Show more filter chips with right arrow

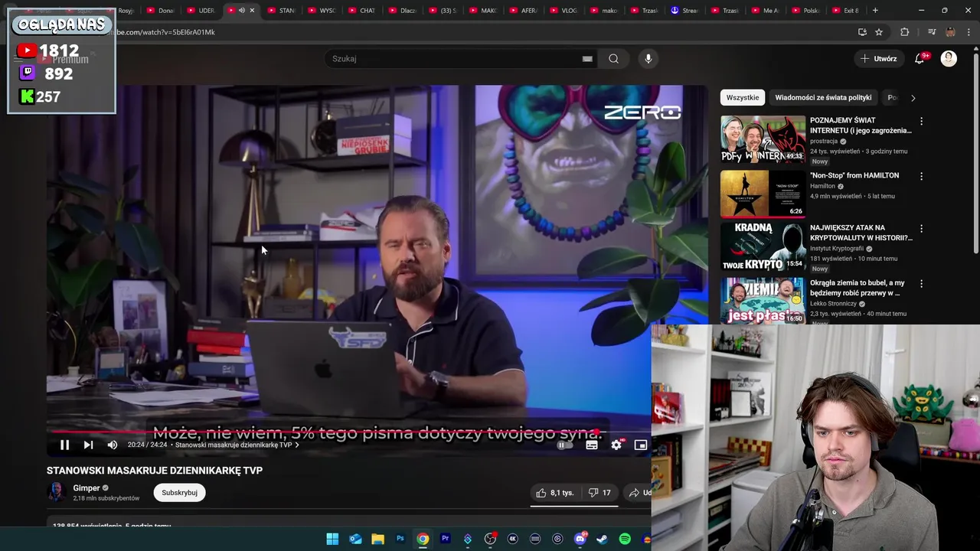coord(913,97)
